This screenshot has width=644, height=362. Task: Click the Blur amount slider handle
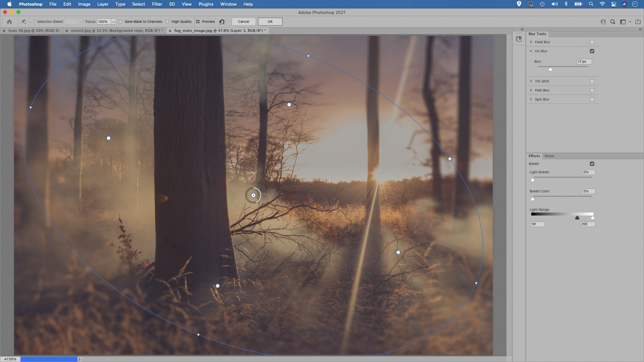click(x=550, y=69)
